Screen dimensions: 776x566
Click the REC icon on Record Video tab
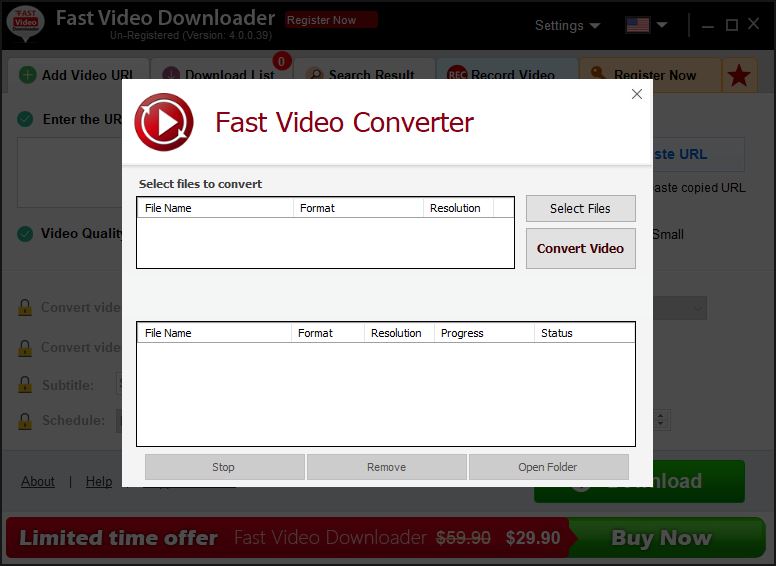(457, 74)
